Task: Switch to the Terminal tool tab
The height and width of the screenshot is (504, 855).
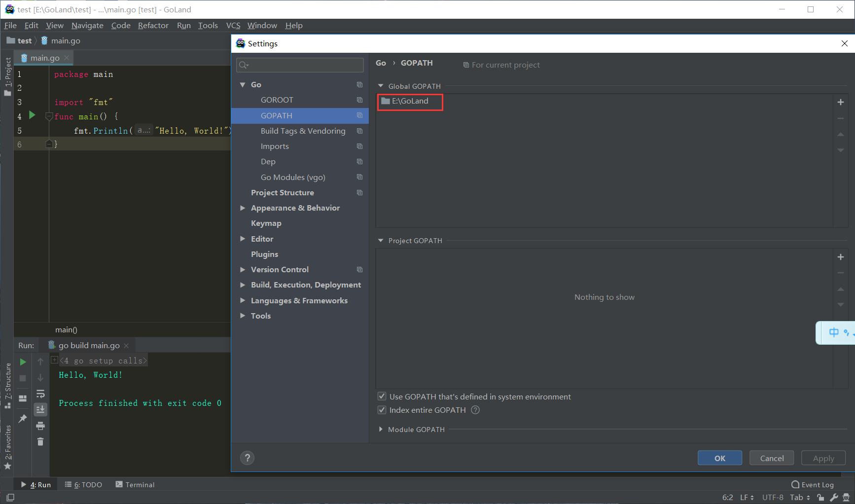Action: [x=135, y=485]
